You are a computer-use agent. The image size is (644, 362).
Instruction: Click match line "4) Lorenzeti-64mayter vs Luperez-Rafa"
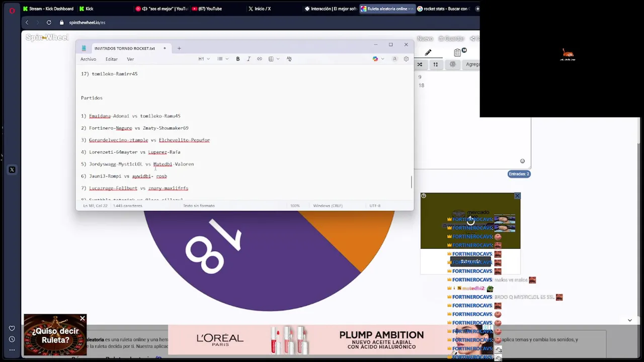[x=131, y=152]
